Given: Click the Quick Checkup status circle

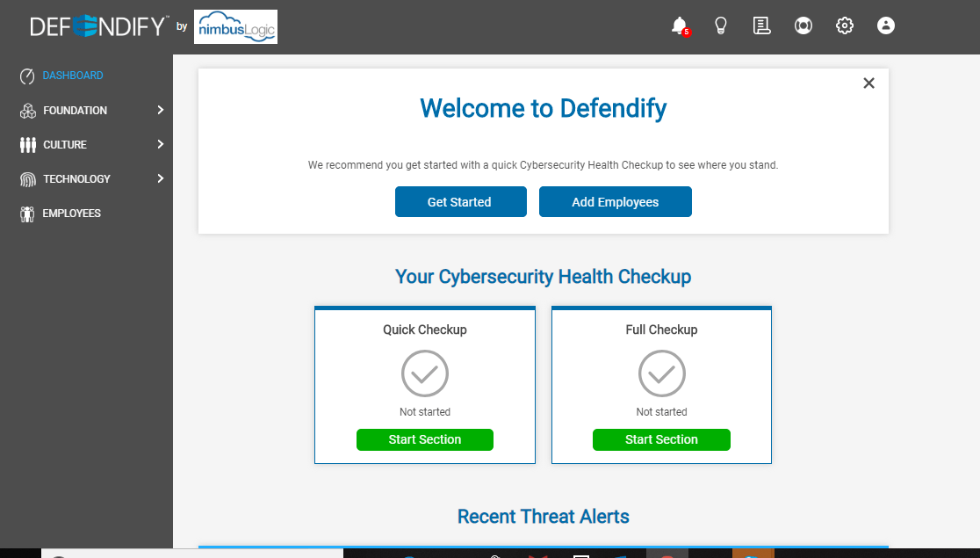Looking at the screenshot, I should [x=424, y=373].
